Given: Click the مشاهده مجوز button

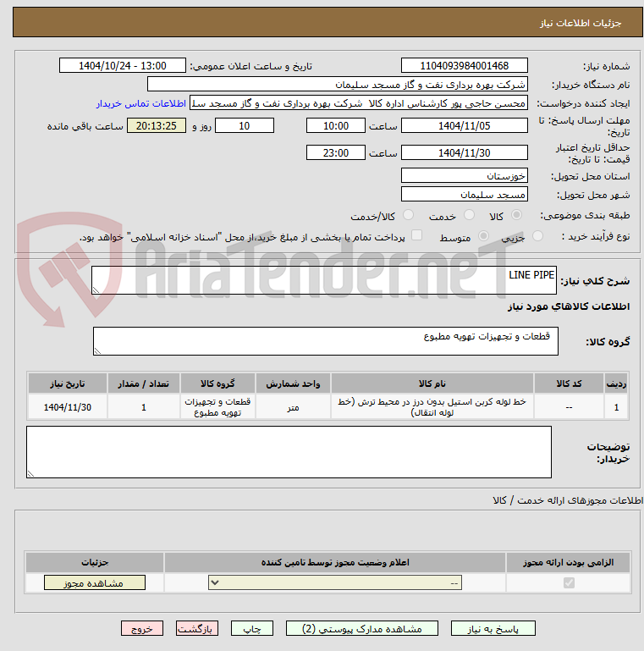Looking at the screenshot, I should tap(95, 583).
